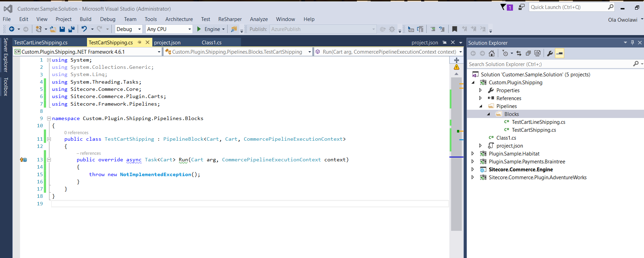
Task: Click the New Project toolbar icon
Action: click(39, 29)
